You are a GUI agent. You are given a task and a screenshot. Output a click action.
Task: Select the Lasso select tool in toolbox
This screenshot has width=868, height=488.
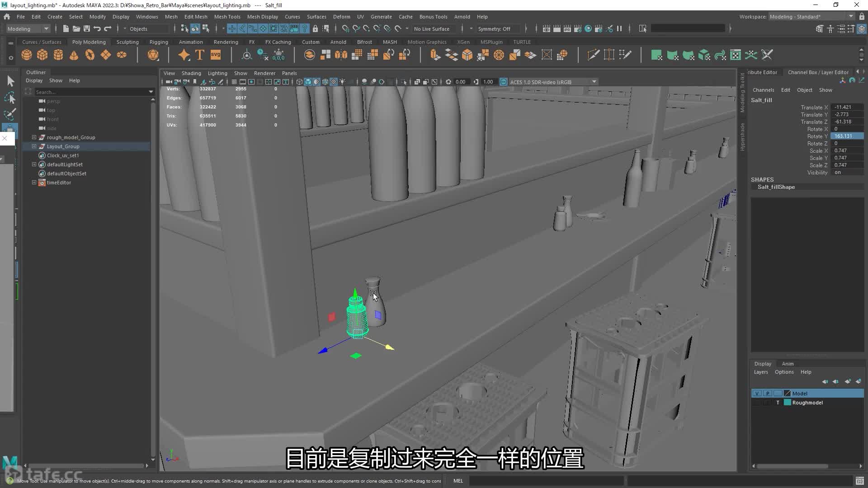pyautogui.click(x=10, y=98)
